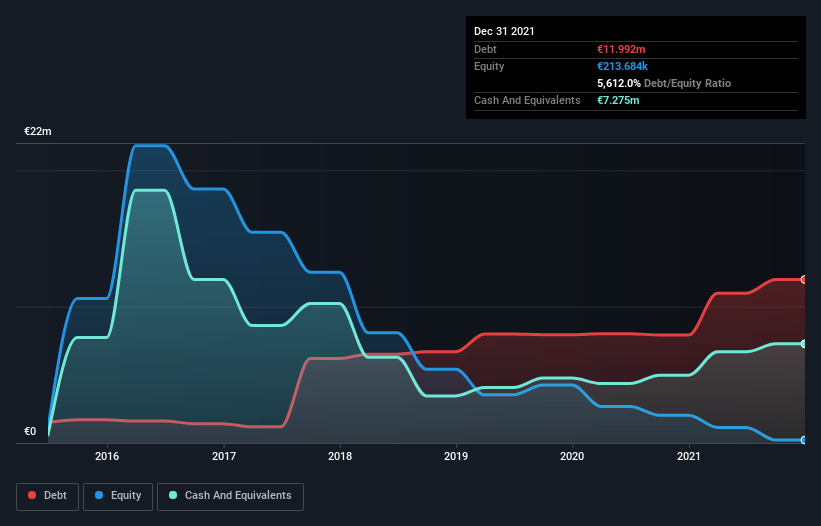Click the blue dot in Equity legend
Image resolution: width=821 pixels, height=526 pixels.
tap(99, 495)
